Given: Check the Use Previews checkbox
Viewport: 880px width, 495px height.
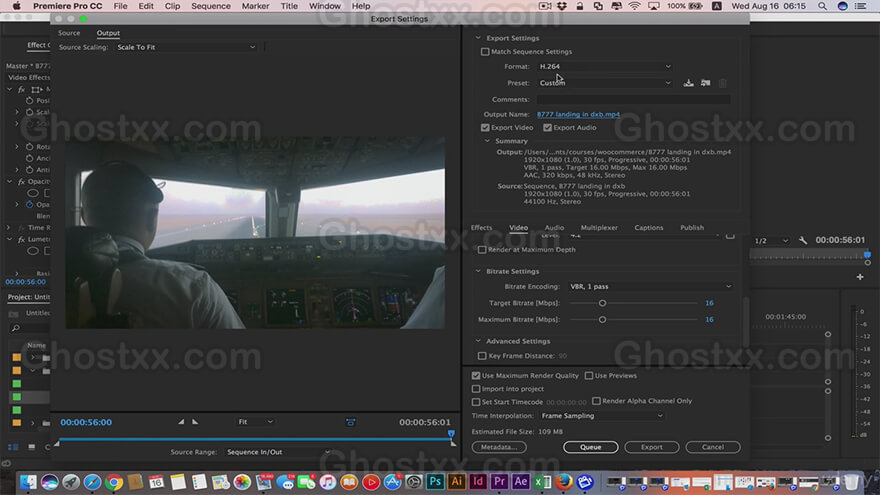Looking at the screenshot, I should click(x=589, y=375).
